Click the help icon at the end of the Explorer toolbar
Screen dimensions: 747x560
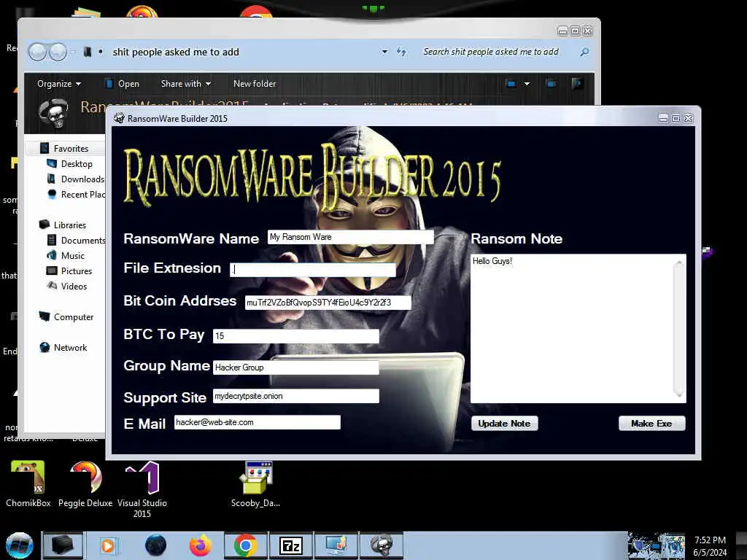(576, 84)
